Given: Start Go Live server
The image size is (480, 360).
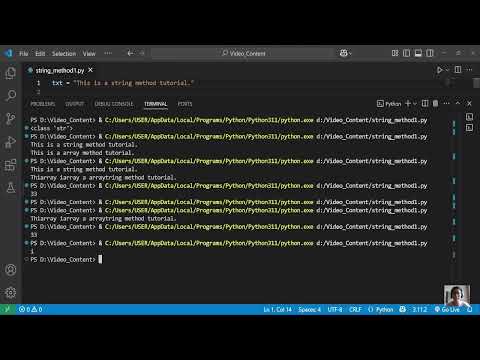Looking at the screenshot, I should tap(447, 309).
